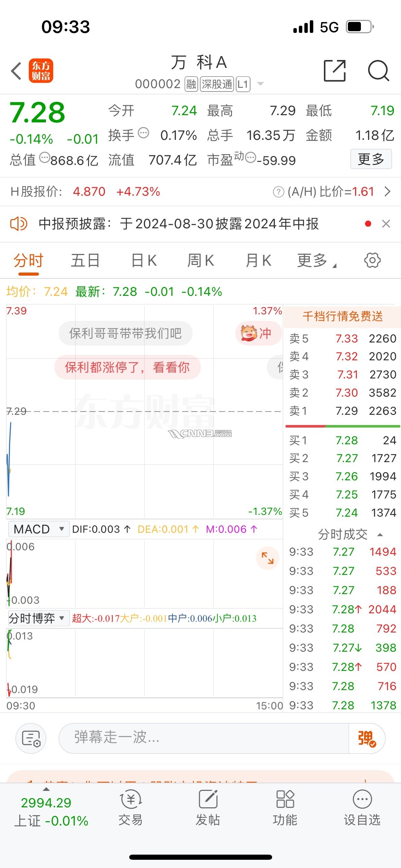Switch to the 五日 tab
This screenshot has height=868, width=401.
[x=85, y=261]
